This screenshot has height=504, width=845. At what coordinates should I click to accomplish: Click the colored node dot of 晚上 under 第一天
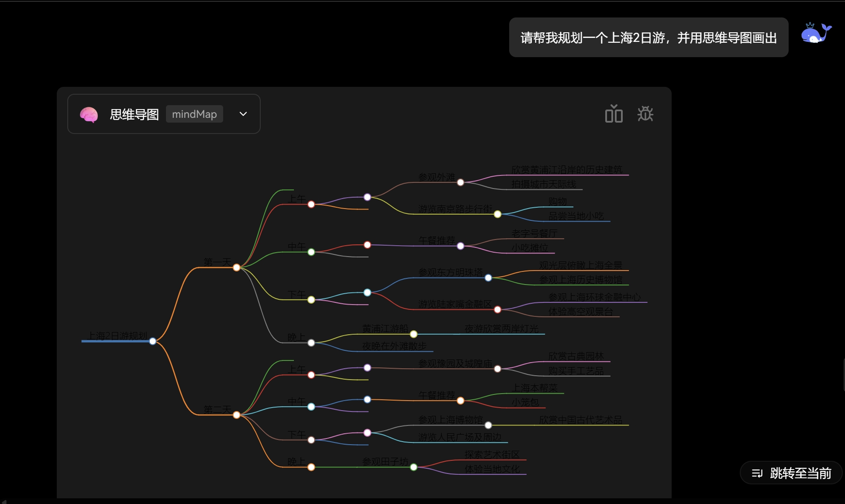pos(311,343)
